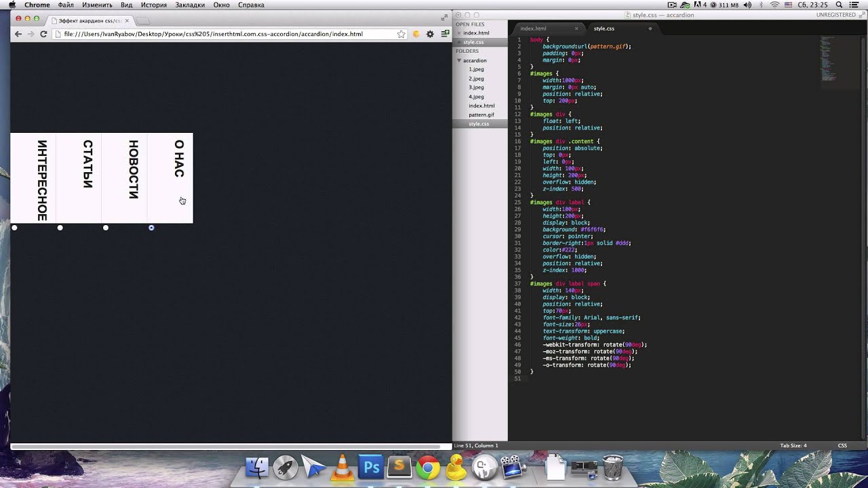Open the История menu
The height and width of the screenshot is (488, 868).
[154, 5]
